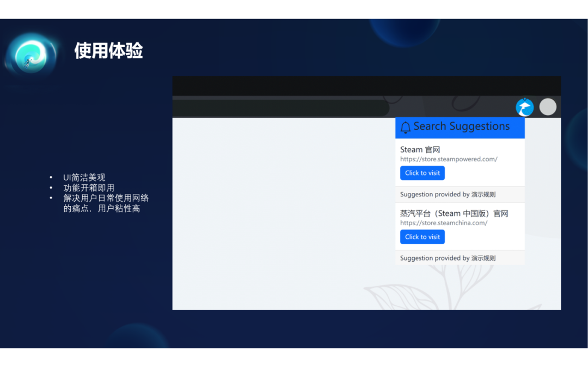
Task: Select the 解决用户日常使用网络 bullet line
Action: point(106,198)
